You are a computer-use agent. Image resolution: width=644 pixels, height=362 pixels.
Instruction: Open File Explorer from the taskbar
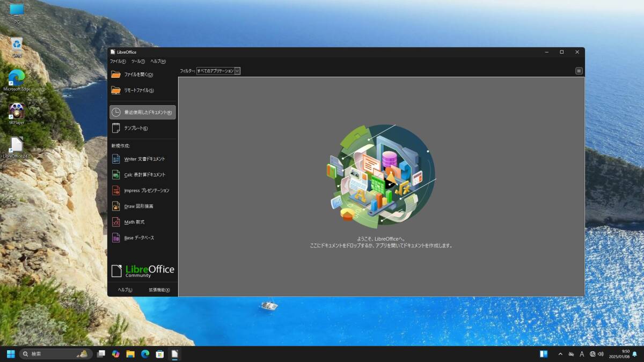point(130,354)
